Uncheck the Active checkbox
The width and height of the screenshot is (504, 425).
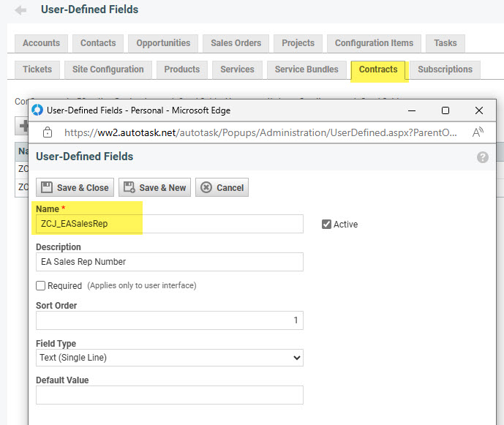coord(327,225)
